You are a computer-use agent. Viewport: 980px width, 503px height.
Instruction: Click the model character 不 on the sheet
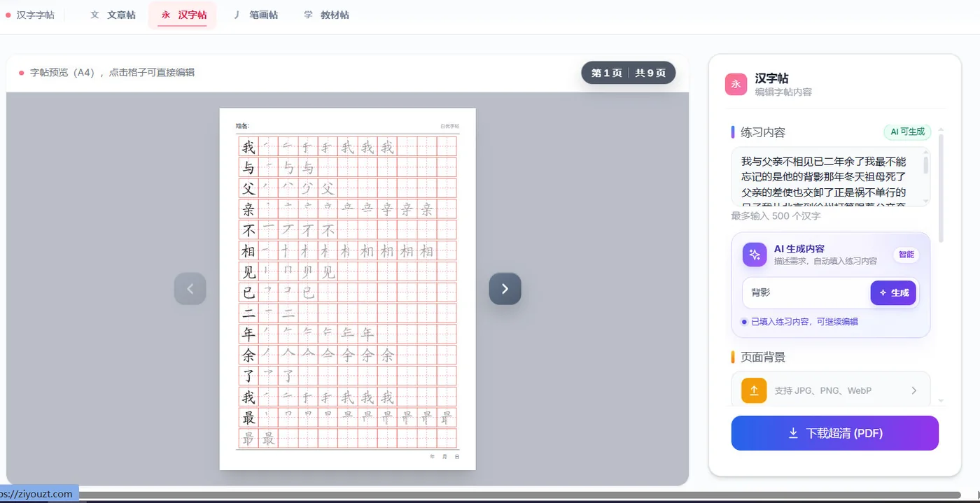click(x=248, y=230)
